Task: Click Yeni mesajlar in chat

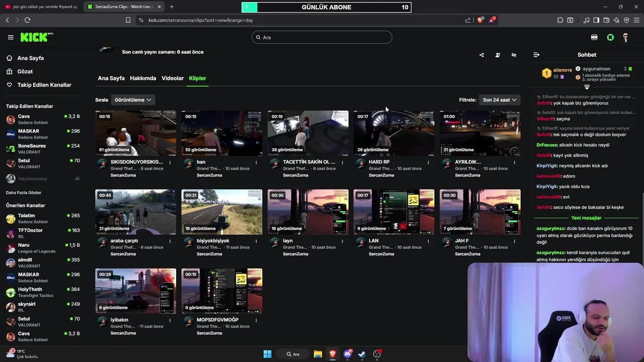Action: click(x=586, y=218)
